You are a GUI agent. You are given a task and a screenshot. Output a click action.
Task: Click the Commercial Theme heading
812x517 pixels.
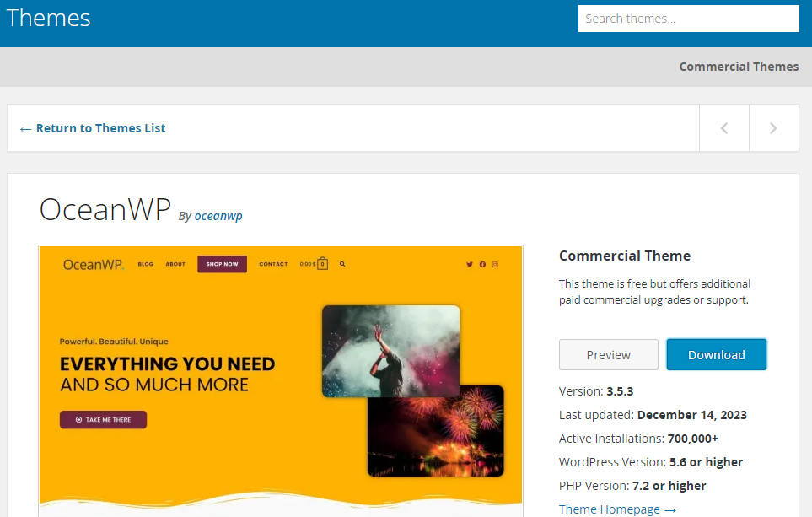[x=625, y=256]
